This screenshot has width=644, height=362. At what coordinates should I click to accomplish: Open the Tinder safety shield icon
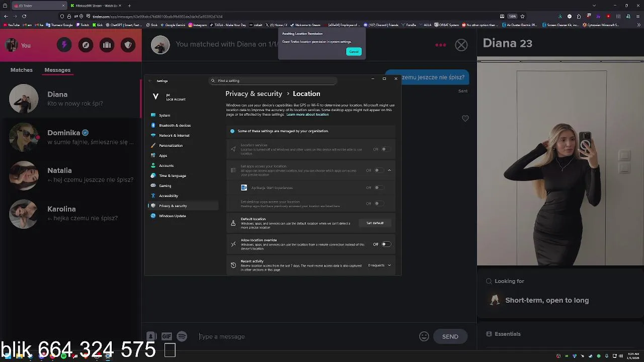point(128,45)
